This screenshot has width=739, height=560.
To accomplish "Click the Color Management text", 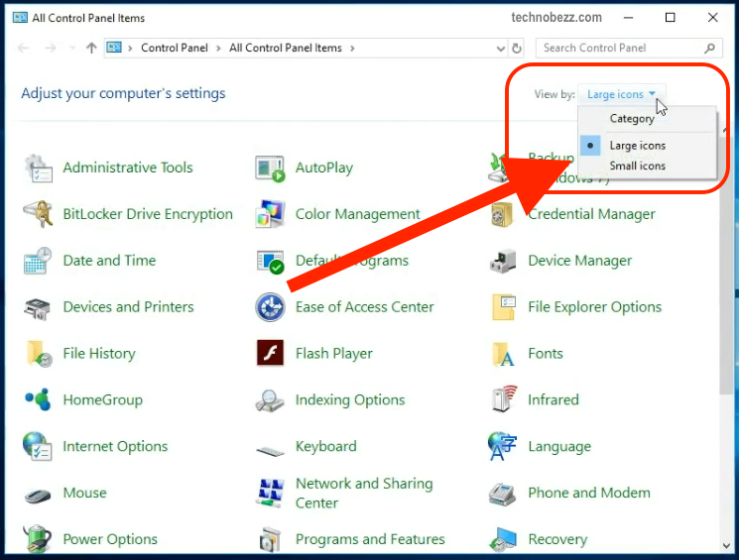I will point(358,214).
